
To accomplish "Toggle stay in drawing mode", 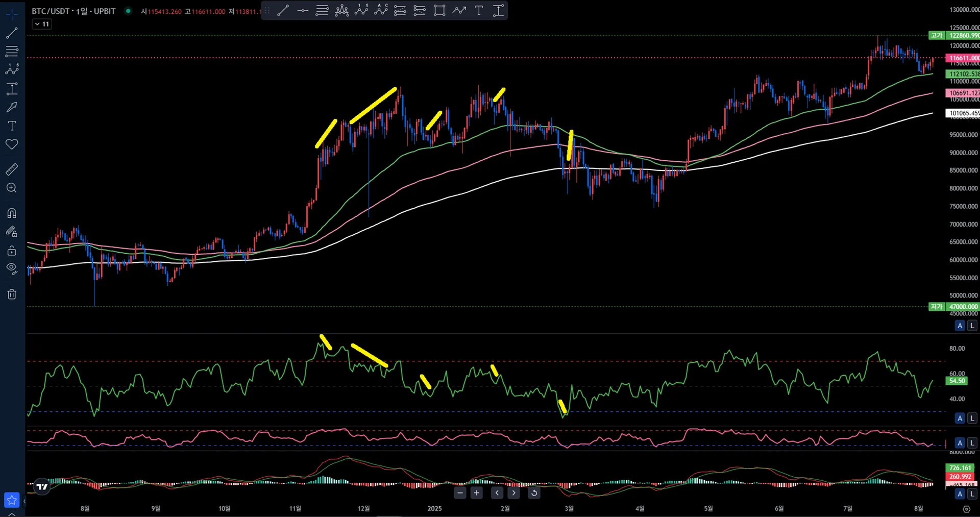I will [x=12, y=232].
